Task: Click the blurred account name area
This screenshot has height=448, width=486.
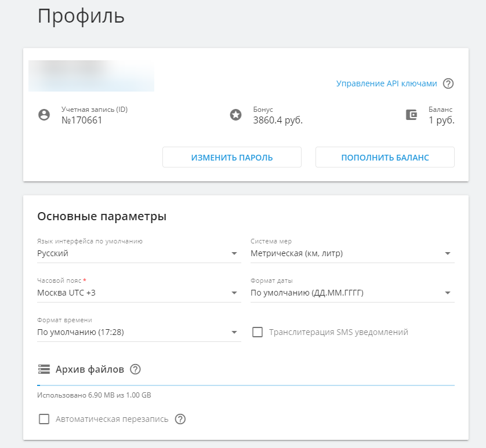Action: pyautogui.click(x=91, y=76)
